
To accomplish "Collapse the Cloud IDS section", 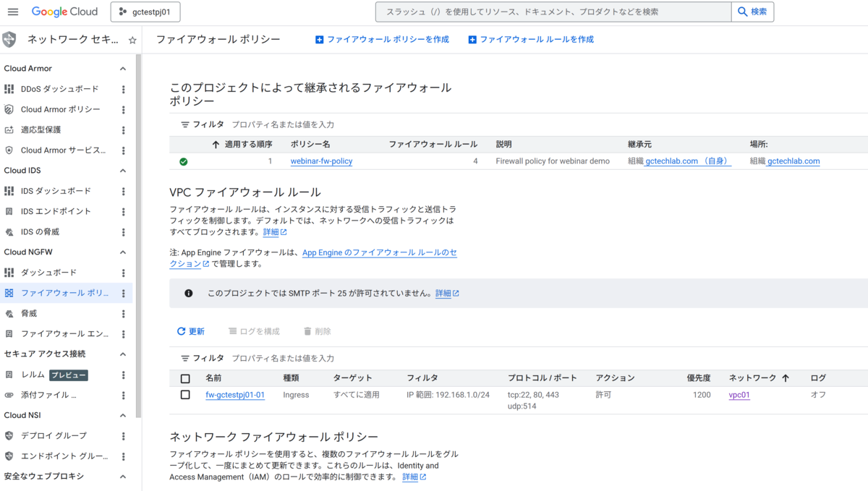I will (x=123, y=171).
